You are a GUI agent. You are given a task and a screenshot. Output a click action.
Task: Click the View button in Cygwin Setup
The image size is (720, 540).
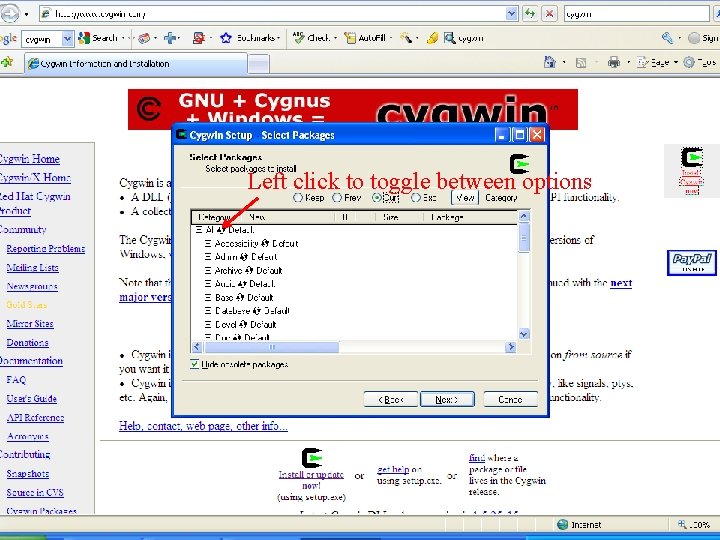click(465, 198)
